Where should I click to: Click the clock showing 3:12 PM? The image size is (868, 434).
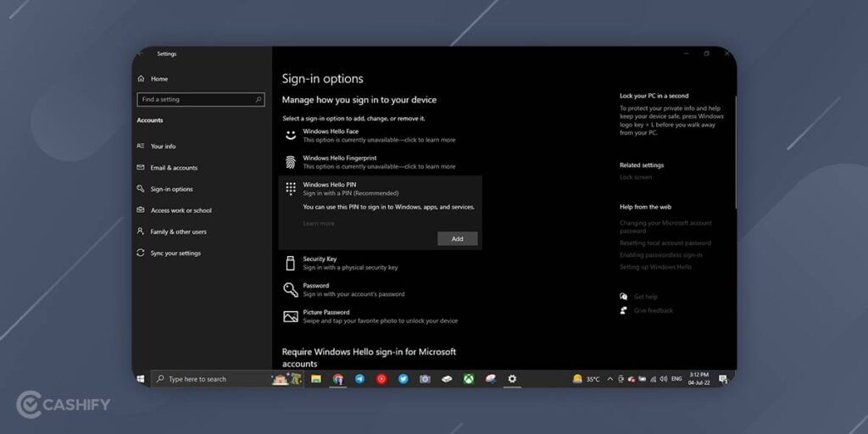point(699,379)
